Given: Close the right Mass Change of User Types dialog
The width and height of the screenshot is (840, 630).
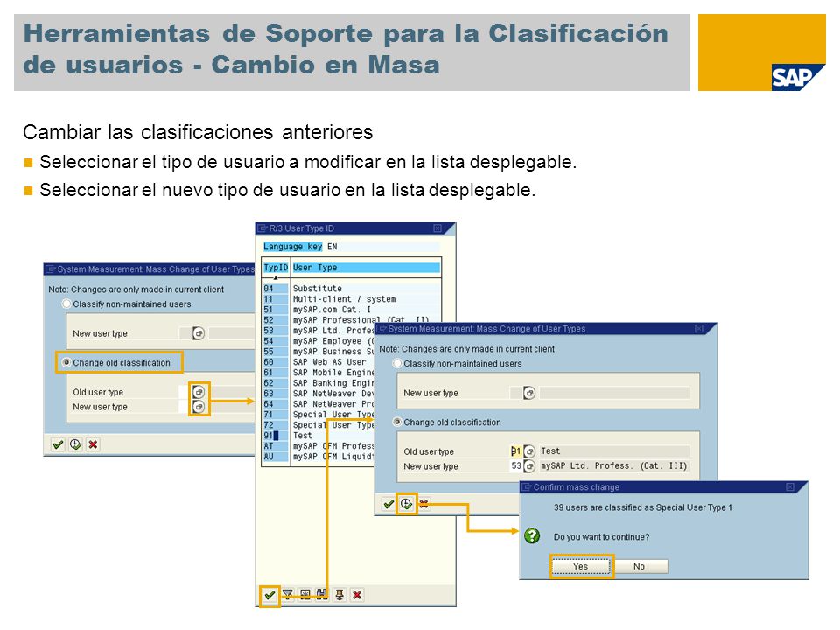Looking at the screenshot, I should click(x=698, y=328).
